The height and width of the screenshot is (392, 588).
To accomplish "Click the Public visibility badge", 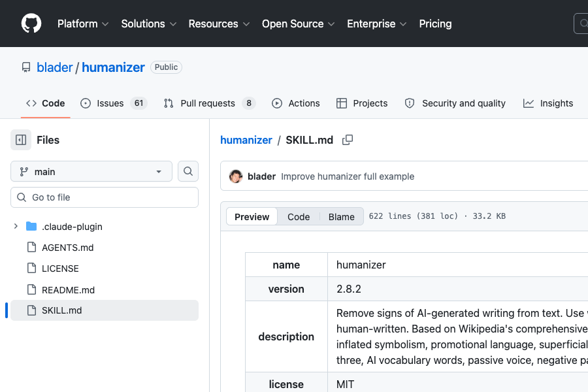I will coord(166,67).
